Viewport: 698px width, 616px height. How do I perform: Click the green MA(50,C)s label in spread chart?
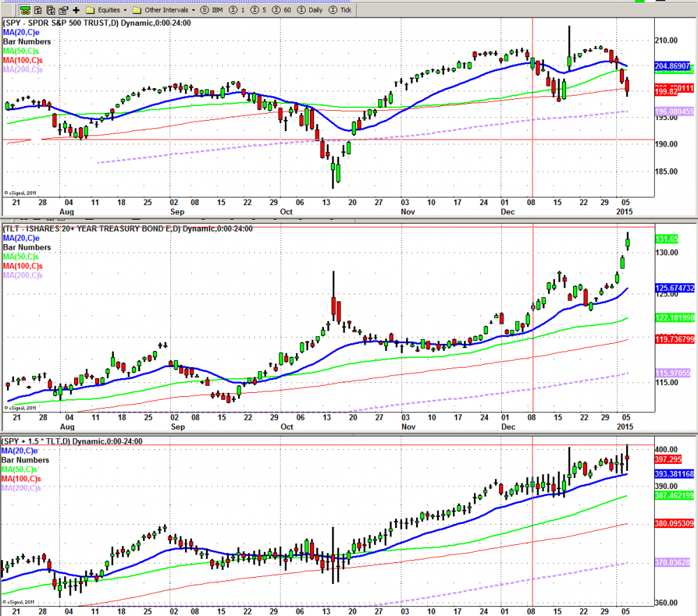(x=19, y=469)
